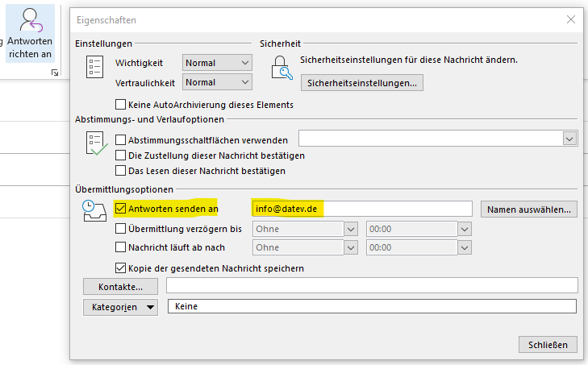Click the Übermittlungsoptionen section heading
The height and width of the screenshot is (365, 588).
pos(124,189)
